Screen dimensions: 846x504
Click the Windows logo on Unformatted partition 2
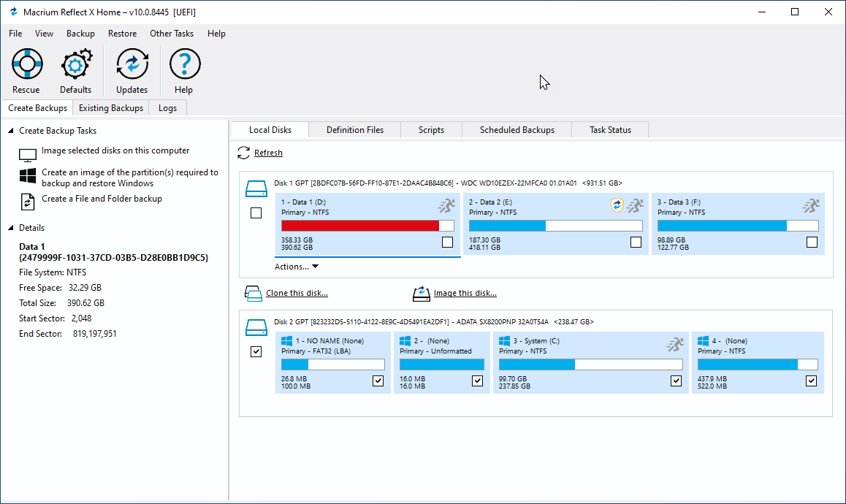(x=405, y=340)
